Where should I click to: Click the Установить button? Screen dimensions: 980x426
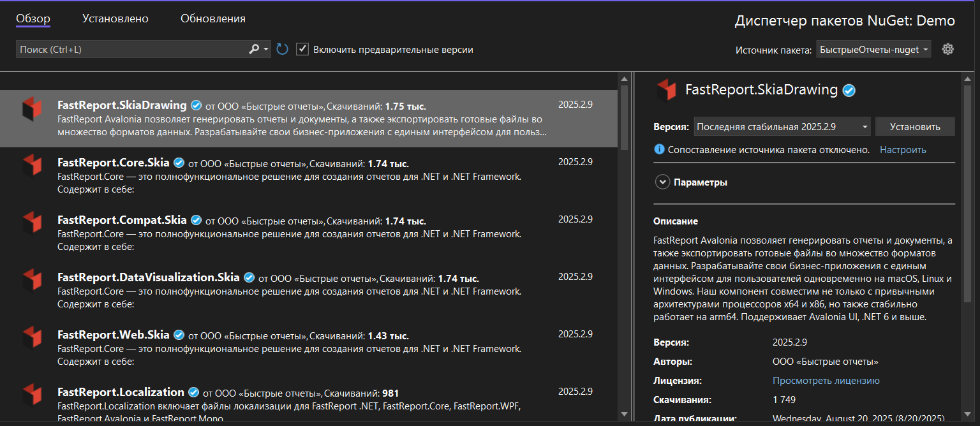click(915, 126)
